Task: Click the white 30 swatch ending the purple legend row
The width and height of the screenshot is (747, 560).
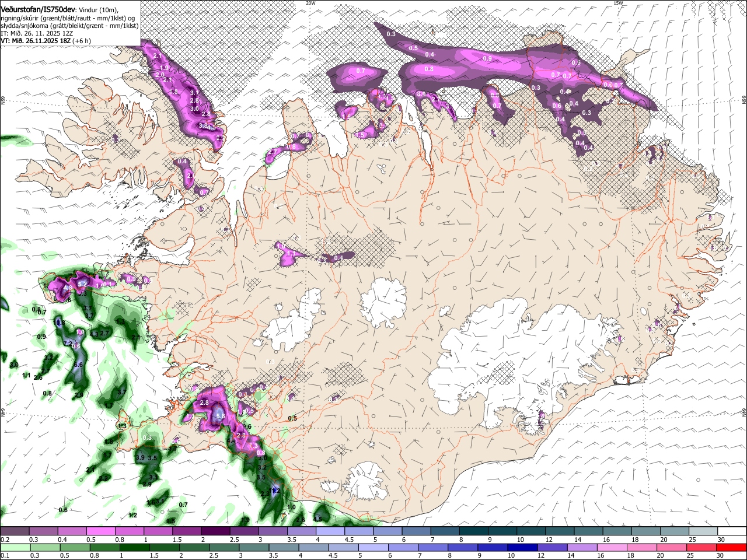Action: (732, 531)
